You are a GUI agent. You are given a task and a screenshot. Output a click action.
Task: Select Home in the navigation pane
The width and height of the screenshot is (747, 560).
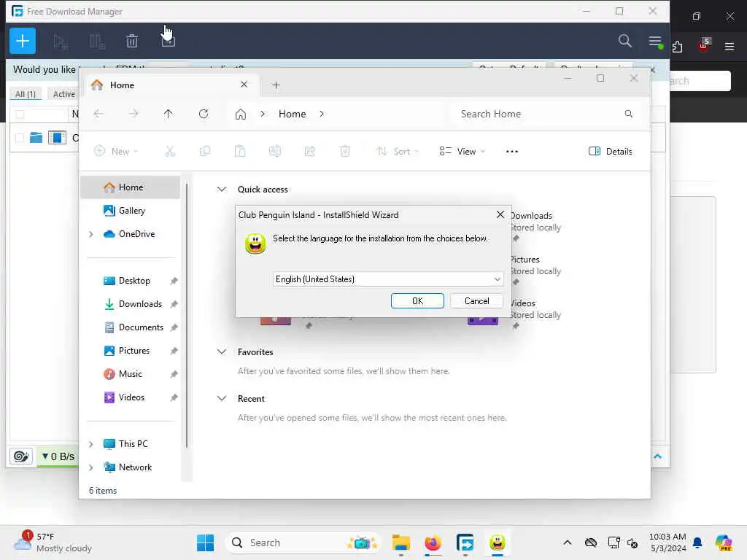coord(131,187)
